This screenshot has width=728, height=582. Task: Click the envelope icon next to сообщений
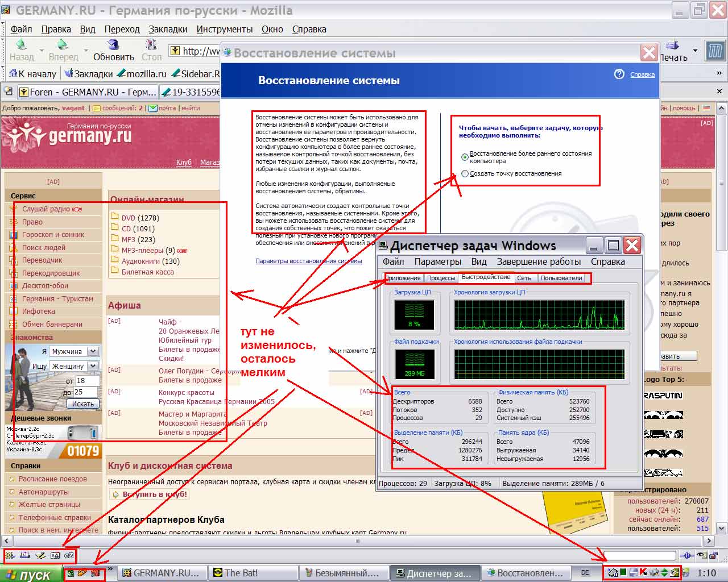(97, 108)
